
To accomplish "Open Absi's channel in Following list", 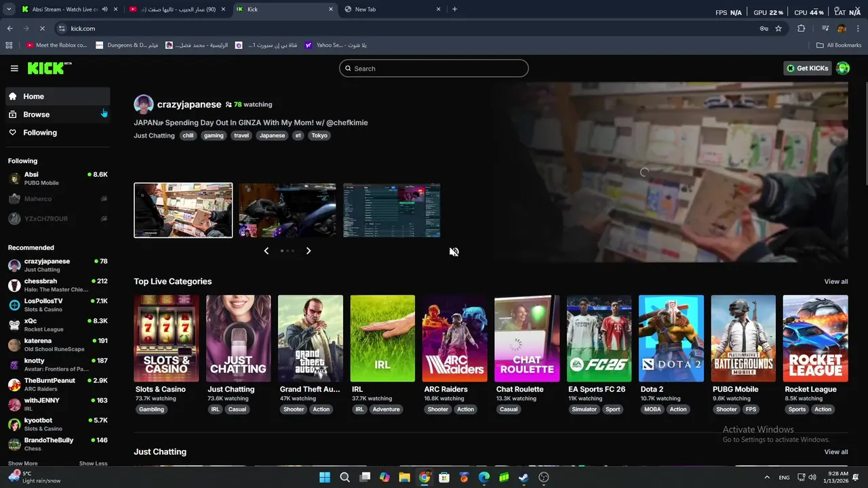I will point(58,178).
